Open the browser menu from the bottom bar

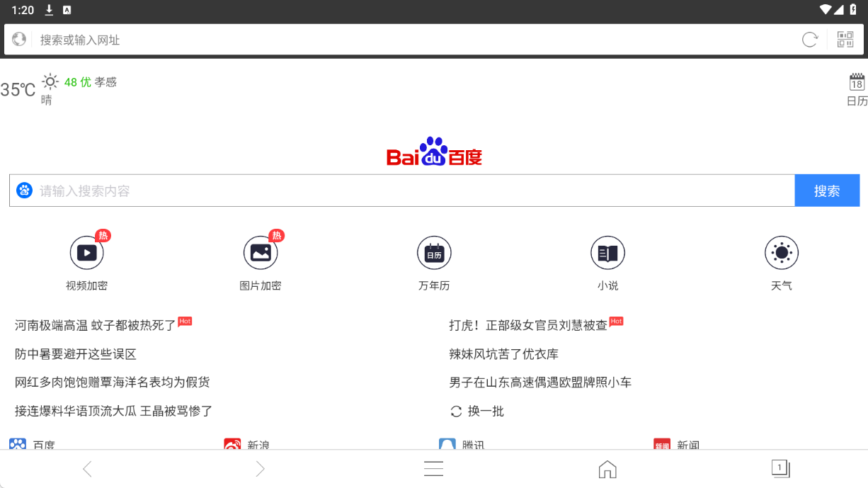coord(433,468)
